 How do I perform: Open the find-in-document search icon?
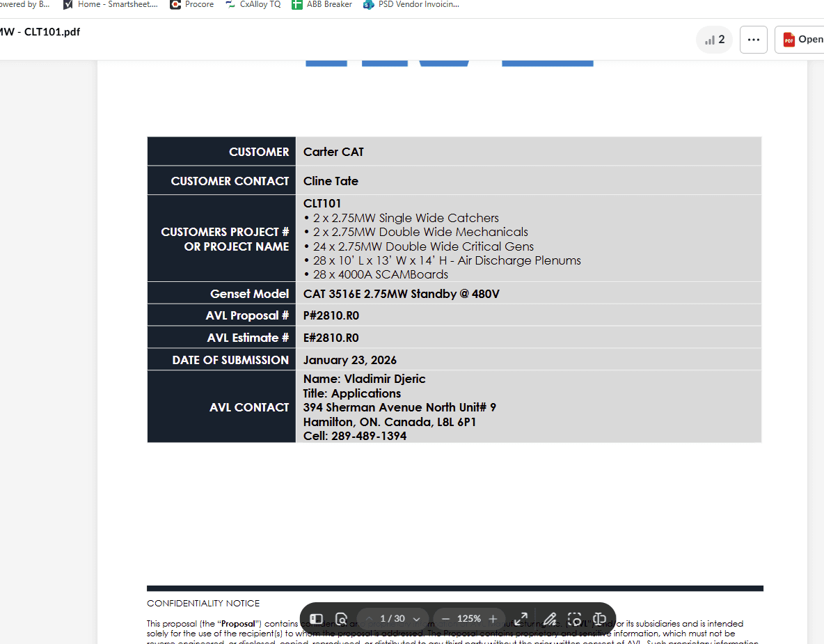(341, 619)
